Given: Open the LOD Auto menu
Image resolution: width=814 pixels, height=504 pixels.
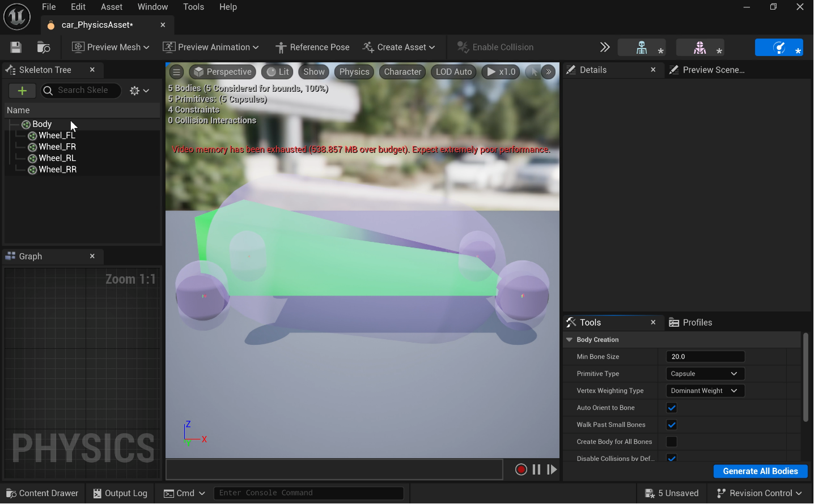Looking at the screenshot, I should (x=453, y=72).
